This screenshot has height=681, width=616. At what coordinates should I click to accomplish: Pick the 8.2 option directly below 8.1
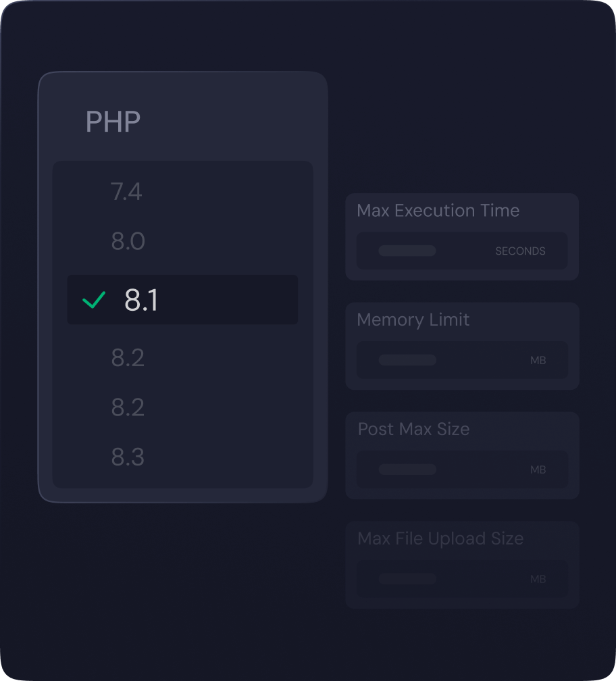coord(128,358)
